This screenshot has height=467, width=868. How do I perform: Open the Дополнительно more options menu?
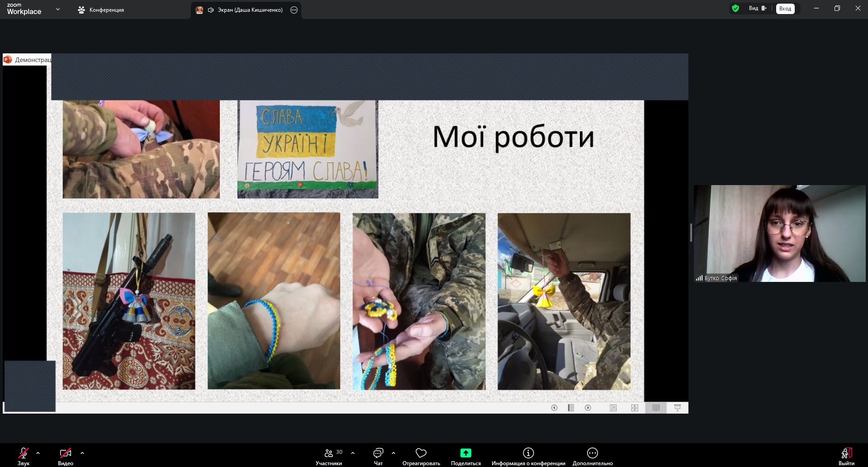pyautogui.click(x=592, y=453)
